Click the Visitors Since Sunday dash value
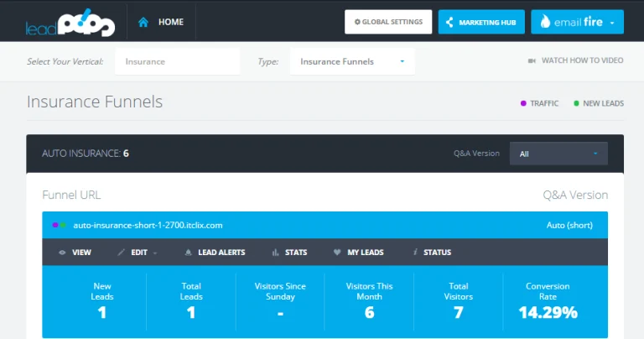This screenshot has width=644, height=339. click(280, 314)
